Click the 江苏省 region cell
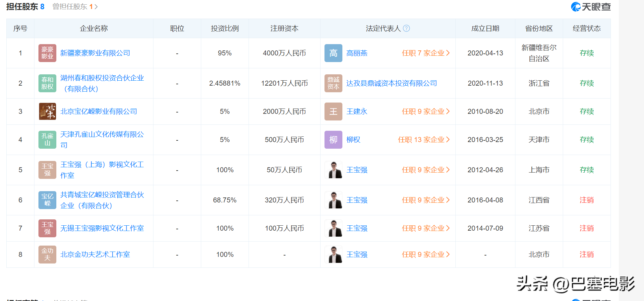Viewport: 644px width, 301px height. tap(539, 228)
